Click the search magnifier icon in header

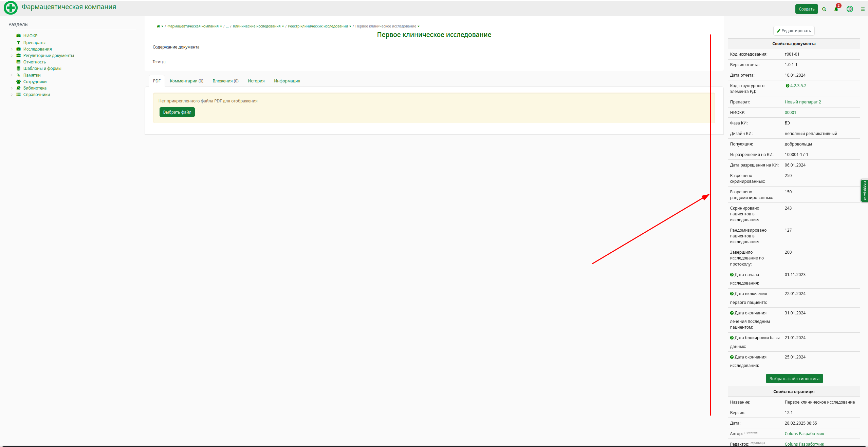(824, 9)
